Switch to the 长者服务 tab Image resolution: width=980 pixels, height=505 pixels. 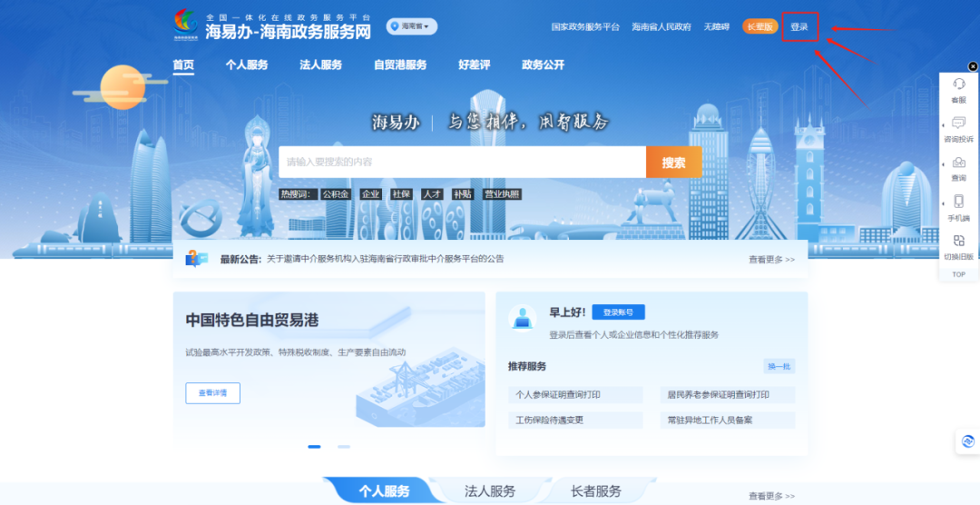point(595,491)
